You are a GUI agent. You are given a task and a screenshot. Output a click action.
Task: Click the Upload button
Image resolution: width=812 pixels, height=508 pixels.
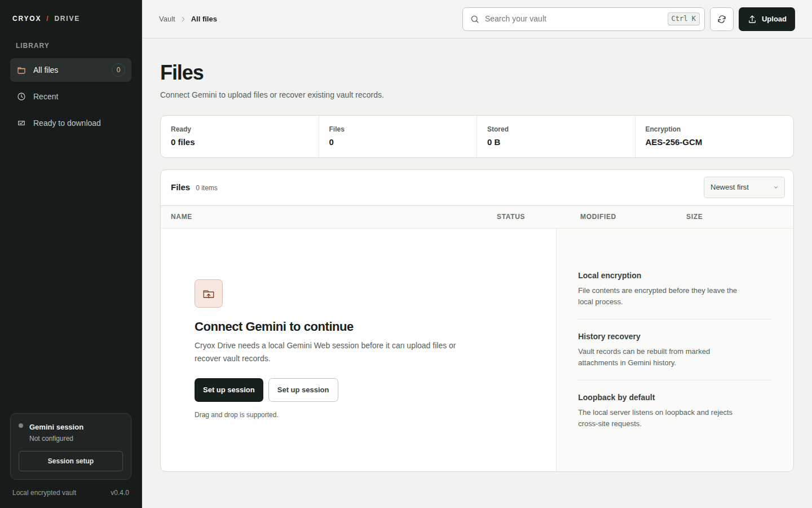point(767,19)
